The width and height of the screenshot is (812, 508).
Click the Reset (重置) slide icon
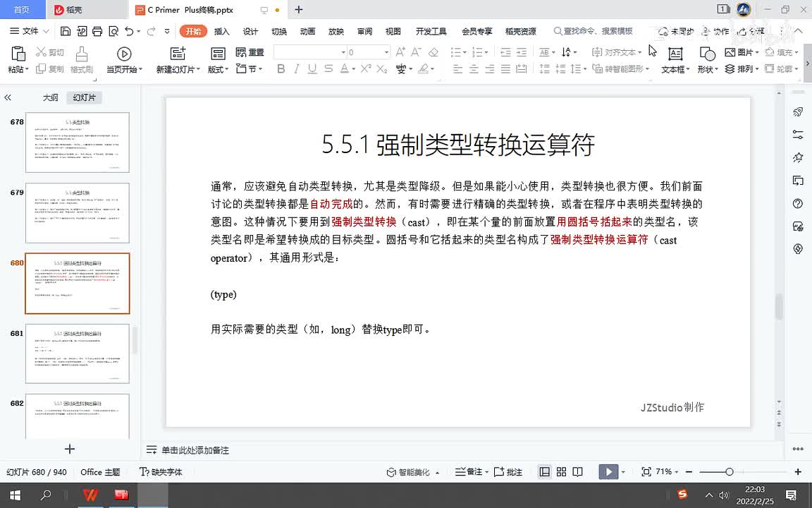click(x=250, y=52)
